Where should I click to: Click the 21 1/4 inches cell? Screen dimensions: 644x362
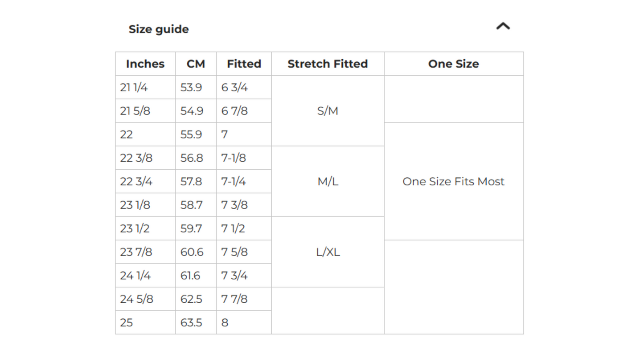point(134,88)
